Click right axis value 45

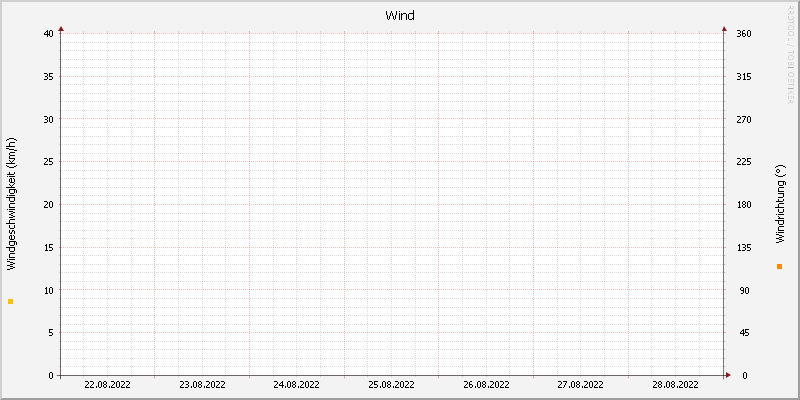744,333
